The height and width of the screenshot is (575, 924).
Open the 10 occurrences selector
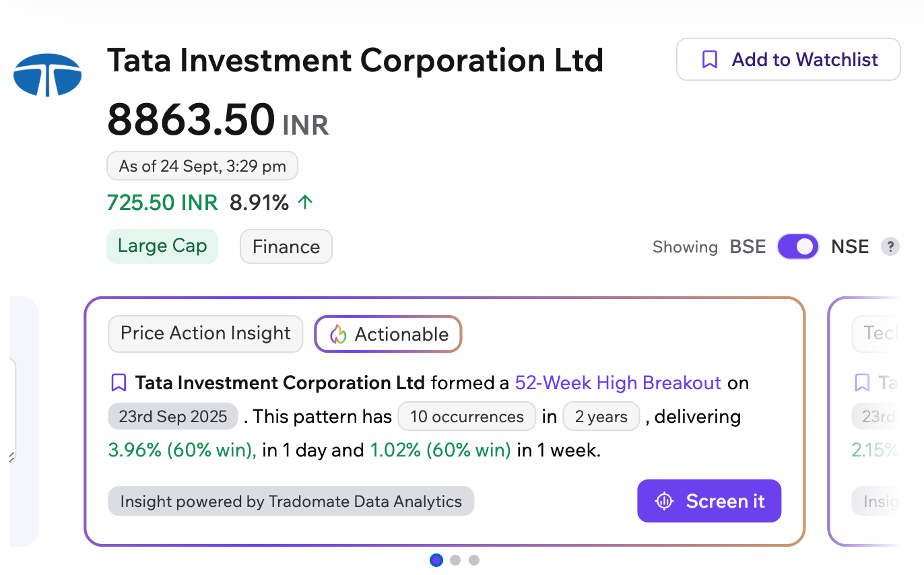[x=467, y=417]
